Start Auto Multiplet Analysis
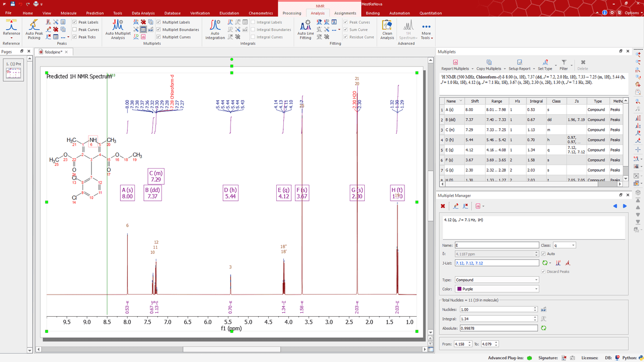This screenshot has height=362, width=644. (118, 30)
